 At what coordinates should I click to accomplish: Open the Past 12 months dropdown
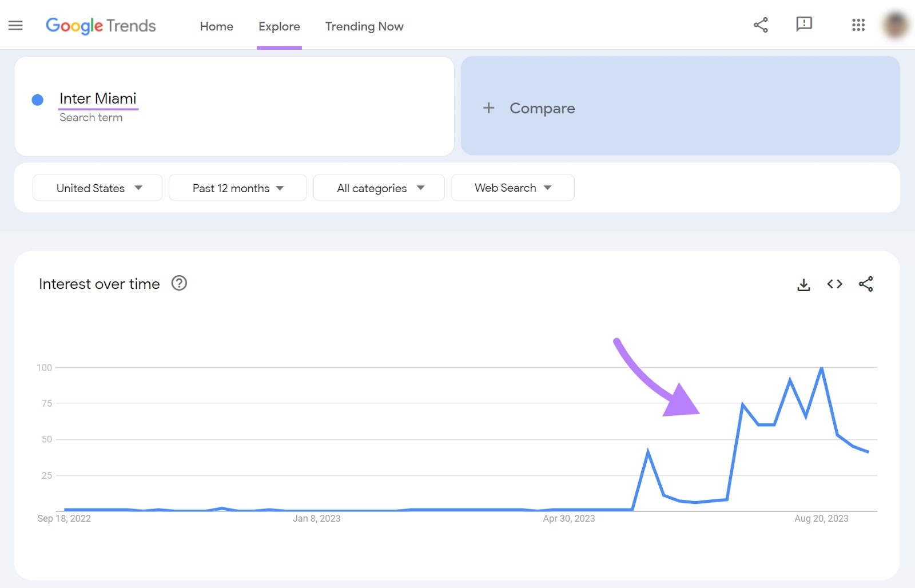point(238,188)
